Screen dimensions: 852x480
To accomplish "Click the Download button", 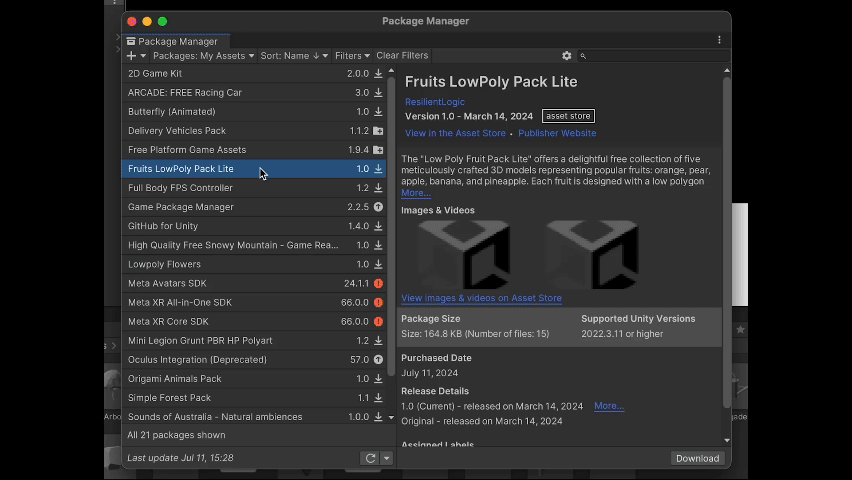I will point(697,458).
